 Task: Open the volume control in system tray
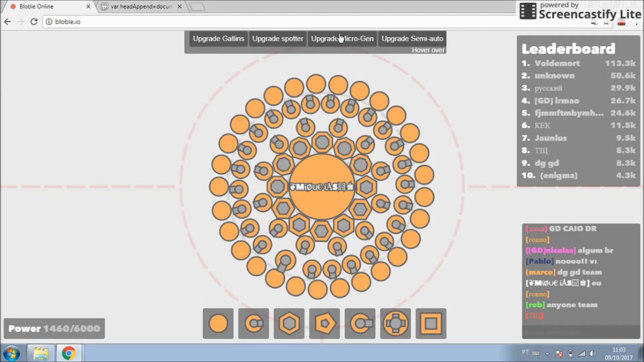tap(592, 353)
